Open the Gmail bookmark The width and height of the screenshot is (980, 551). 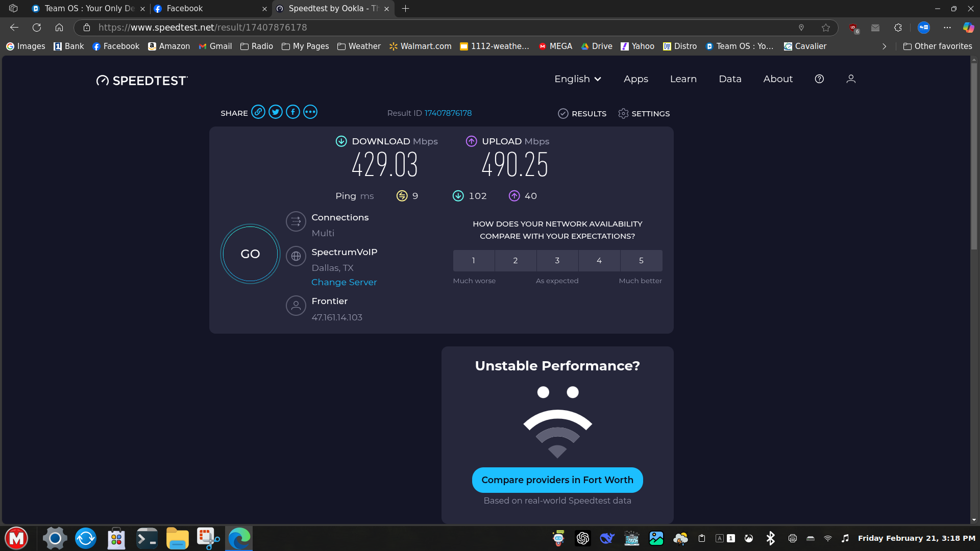click(215, 46)
